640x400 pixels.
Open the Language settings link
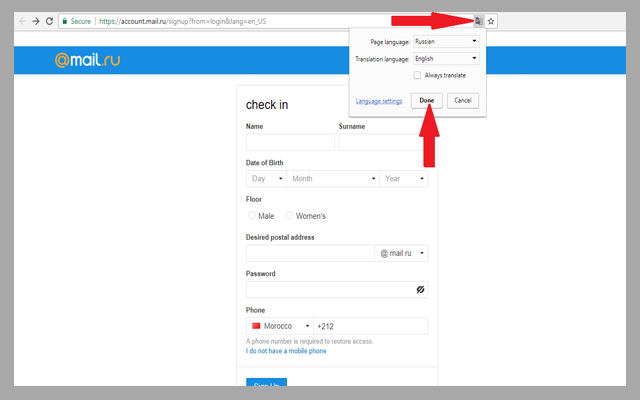click(378, 101)
